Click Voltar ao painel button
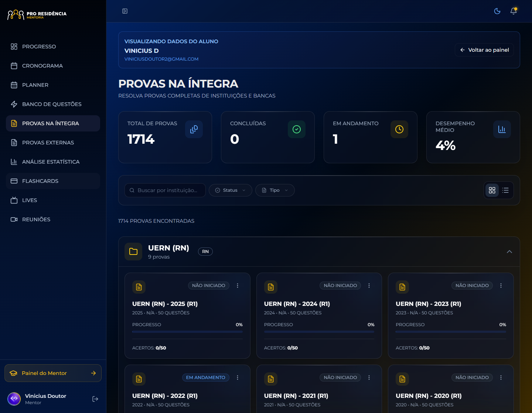 (x=484, y=50)
